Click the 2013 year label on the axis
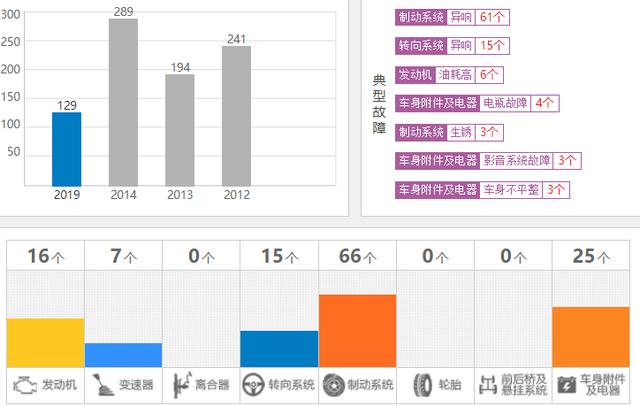 point(180,195)
